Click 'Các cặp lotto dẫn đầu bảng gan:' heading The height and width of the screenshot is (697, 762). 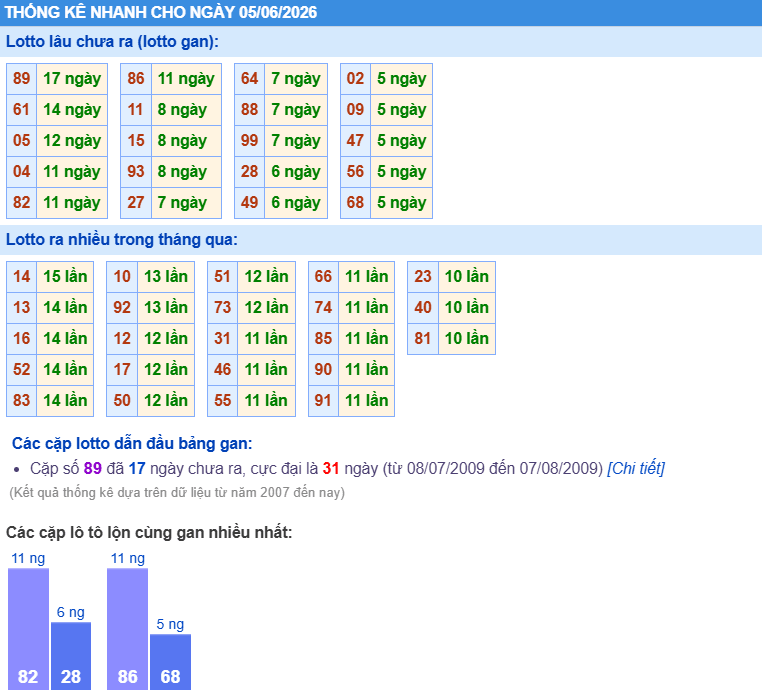tap(132, 443)
